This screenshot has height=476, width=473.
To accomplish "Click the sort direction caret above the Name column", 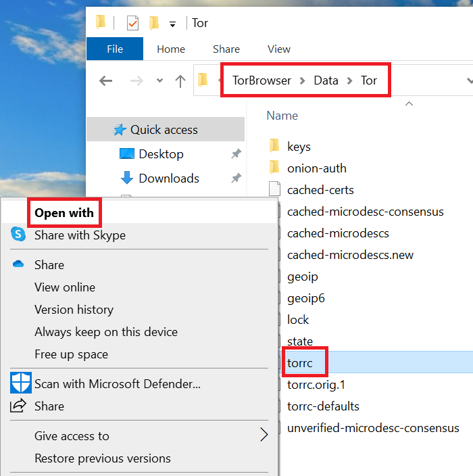I will [409, 104].
